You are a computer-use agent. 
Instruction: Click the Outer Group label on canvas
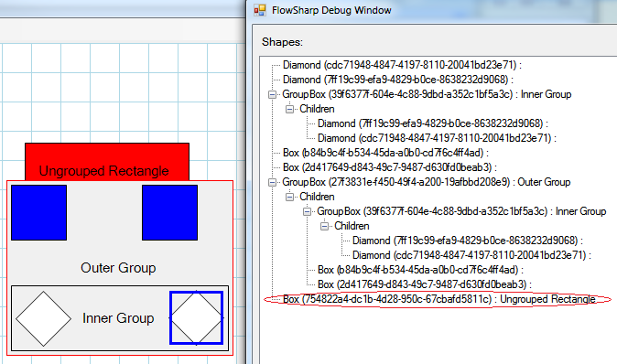(118, 268)
